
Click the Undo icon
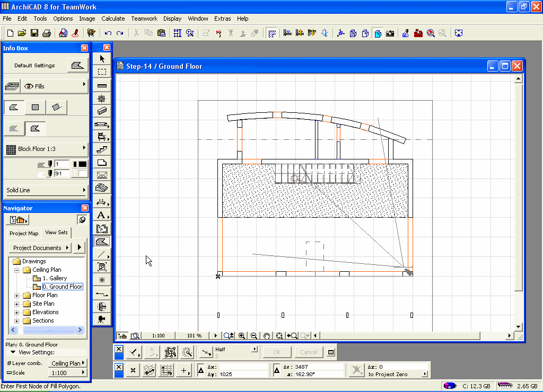coord(108,33)
